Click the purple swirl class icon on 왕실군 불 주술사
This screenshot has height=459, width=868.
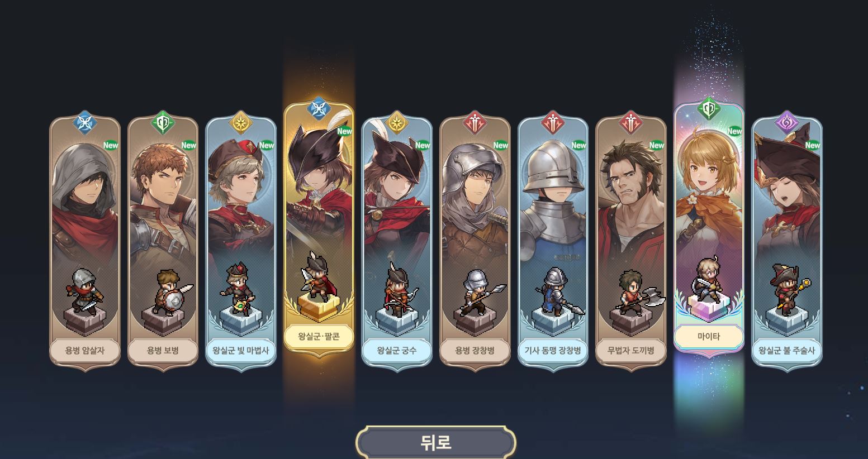(x=787, y=123)
